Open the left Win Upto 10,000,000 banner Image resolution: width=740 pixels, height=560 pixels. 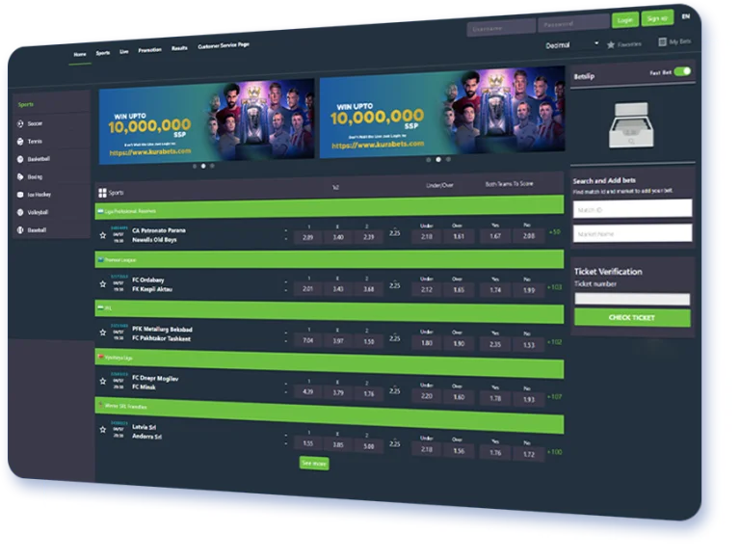(x=207, y=121)
